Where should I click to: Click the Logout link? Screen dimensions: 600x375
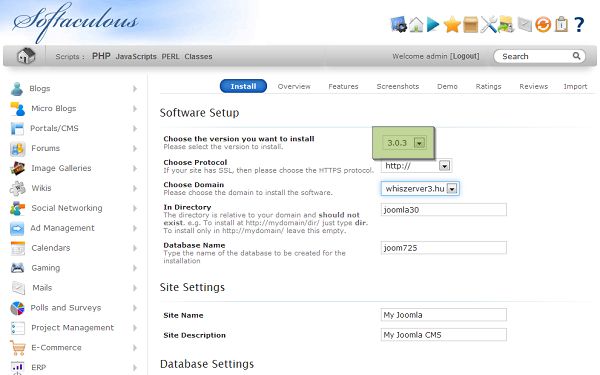click(x=465, y=56)
